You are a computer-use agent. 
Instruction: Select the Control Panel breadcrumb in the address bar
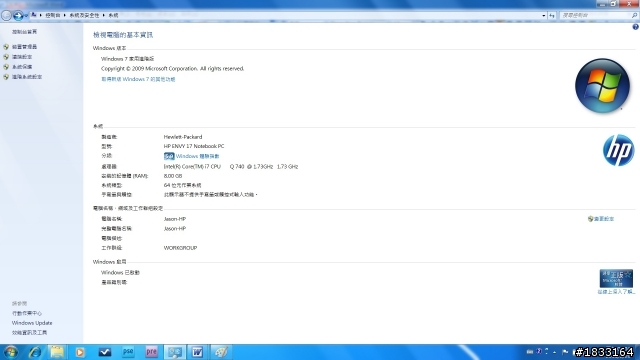(x=53, y=15)
